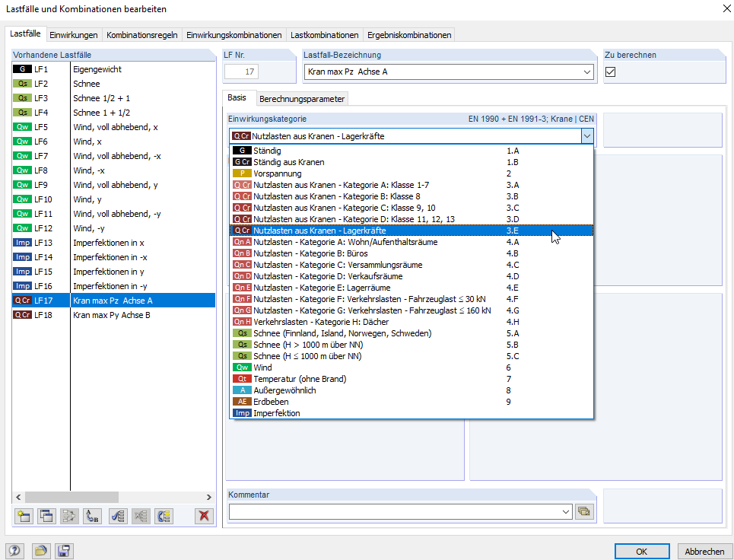
Task: Choose Erdbeben category 9
Action: [x=411, y=402]
